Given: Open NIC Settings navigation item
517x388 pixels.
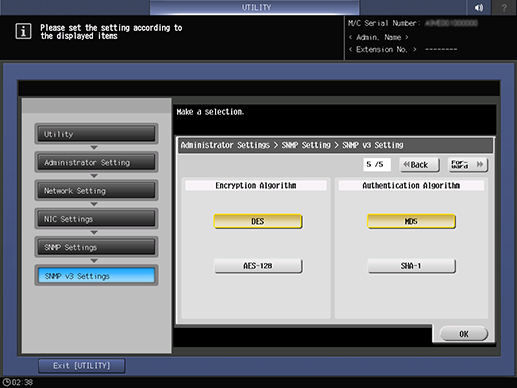Looking at the screenshot, I should pyautogui.click(x=96, y=219).
